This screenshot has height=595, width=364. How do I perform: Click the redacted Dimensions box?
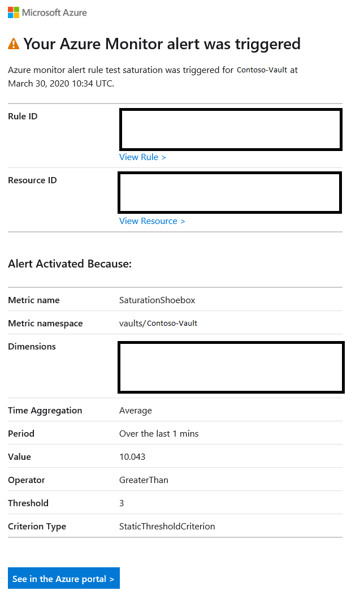point(231,367)
